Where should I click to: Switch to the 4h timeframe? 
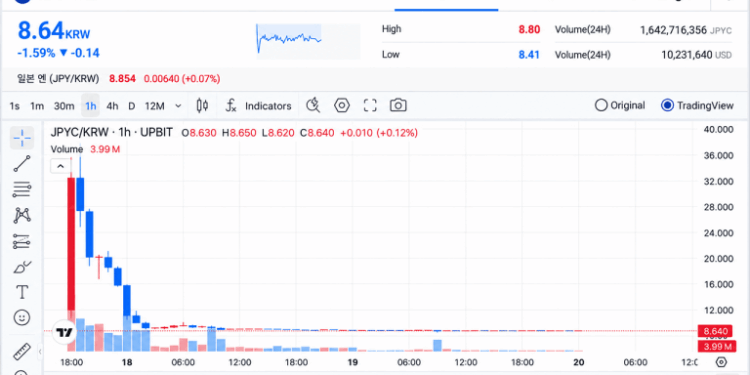112,106
